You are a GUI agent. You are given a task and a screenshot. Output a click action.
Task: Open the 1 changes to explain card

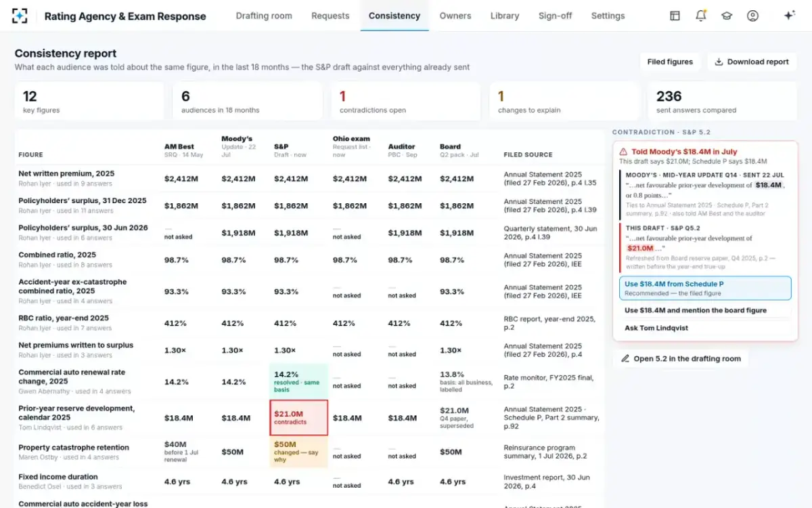564,102
